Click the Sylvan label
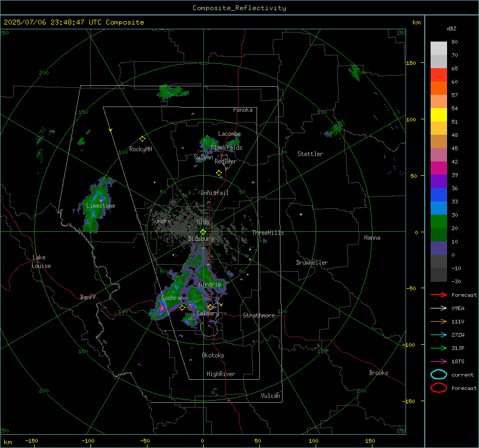The height and width of the screenshot is (448, 479). click(203, 157)
